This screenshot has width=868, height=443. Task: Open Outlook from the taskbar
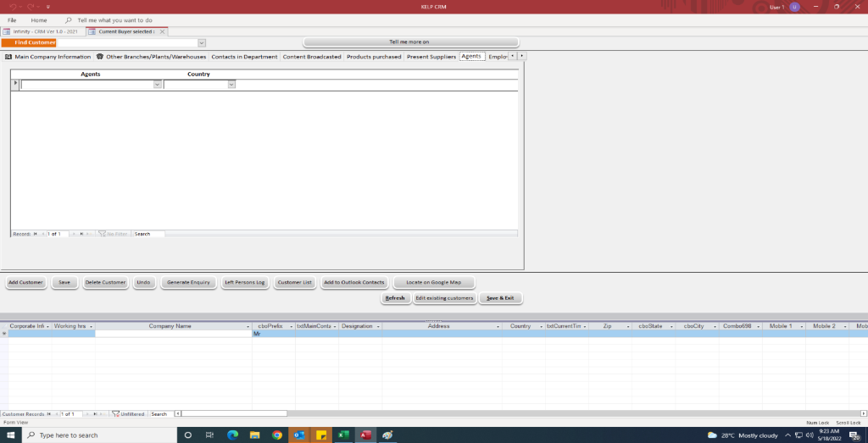tap(299, 435)
